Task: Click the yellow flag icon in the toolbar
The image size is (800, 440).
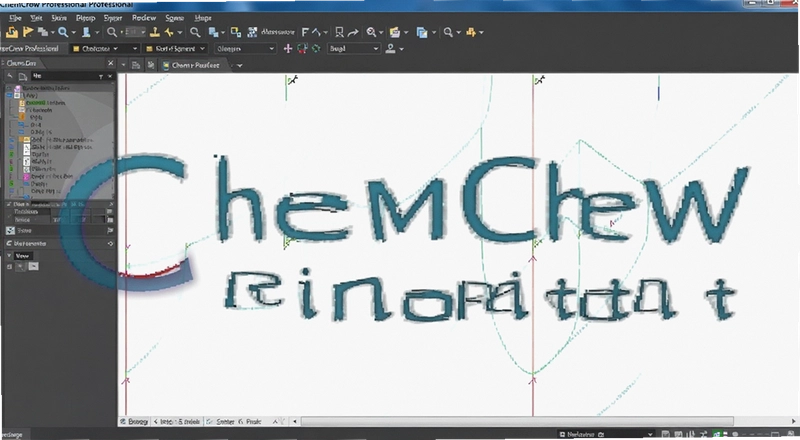Action: (x=28, y=32)
